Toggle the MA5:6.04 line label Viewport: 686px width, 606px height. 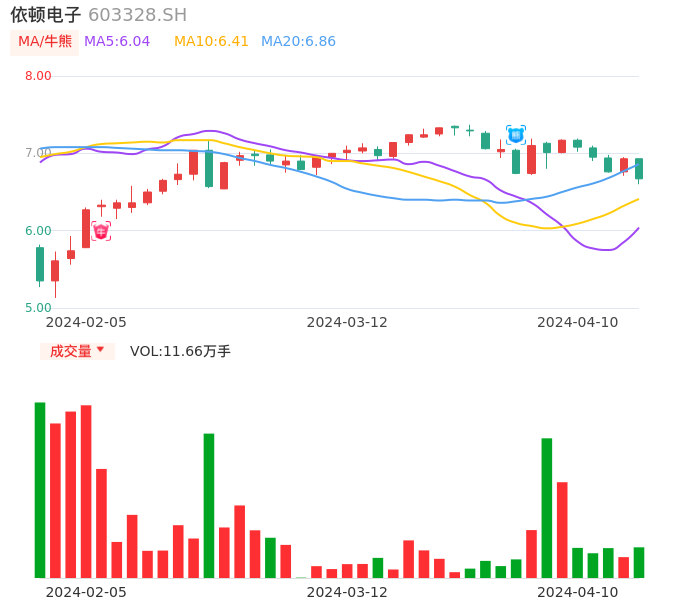pos(117,42)
